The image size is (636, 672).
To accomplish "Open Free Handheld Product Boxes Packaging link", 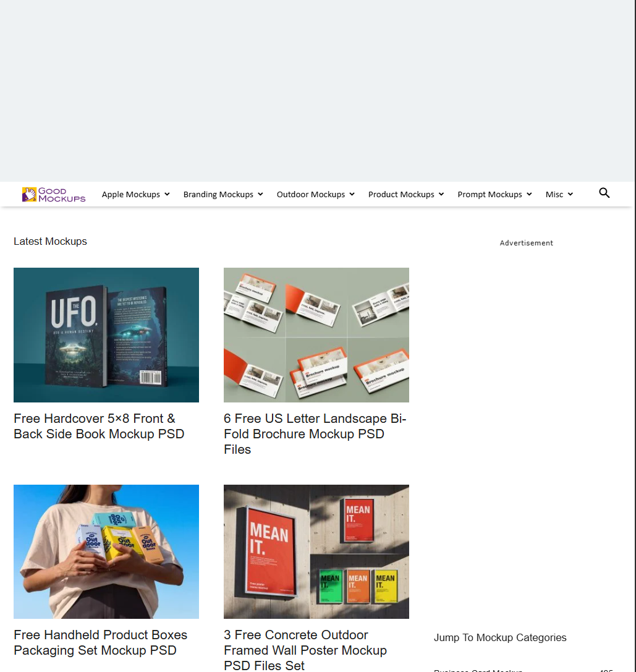I will coord(100,642).
